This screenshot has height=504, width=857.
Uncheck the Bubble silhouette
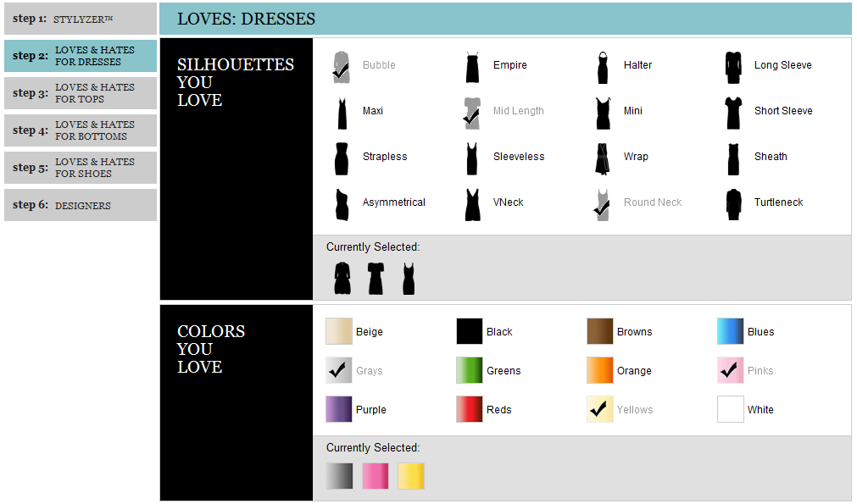(341, 67)
